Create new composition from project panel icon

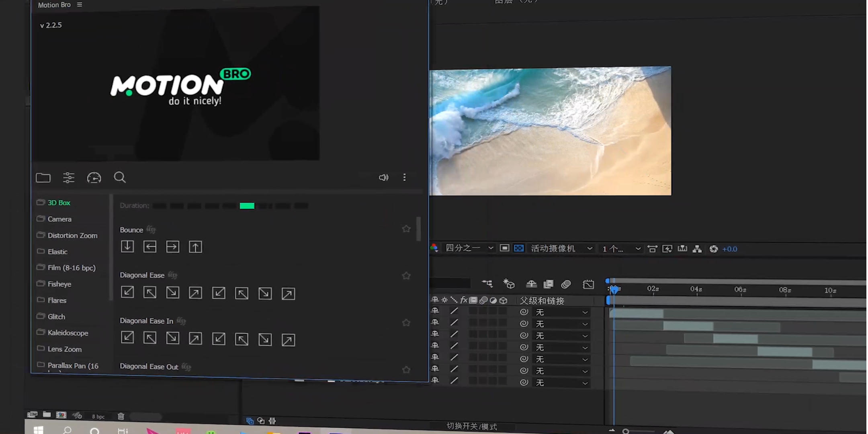61,415
